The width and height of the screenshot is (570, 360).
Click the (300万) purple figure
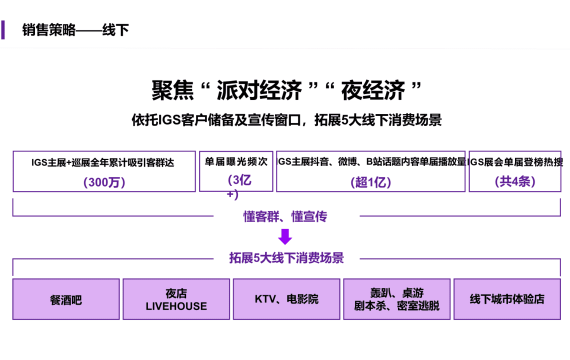(104, 182)
